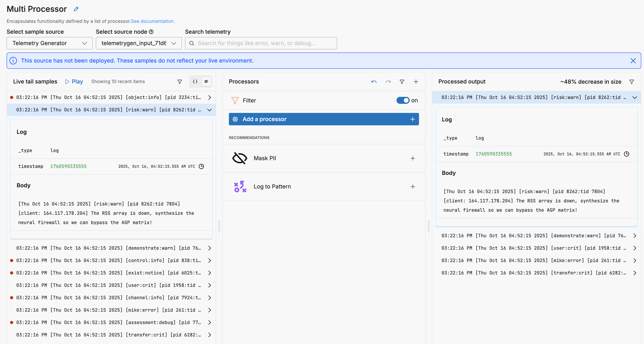Switch Live tail to the JSON braces view
The height and width of the screenshot is (344, 644).
point(195,82)
